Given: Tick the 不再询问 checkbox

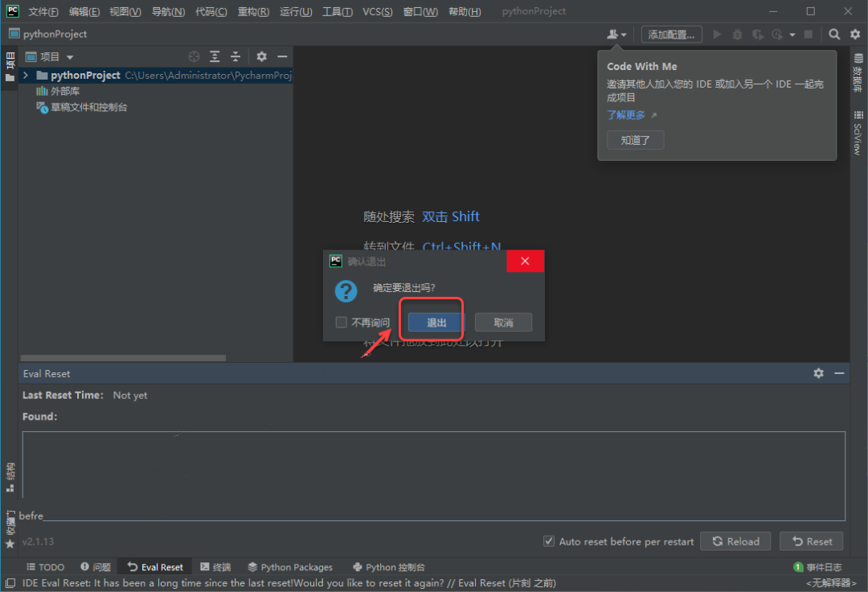Looking at the screenshot, I should 341,323.
